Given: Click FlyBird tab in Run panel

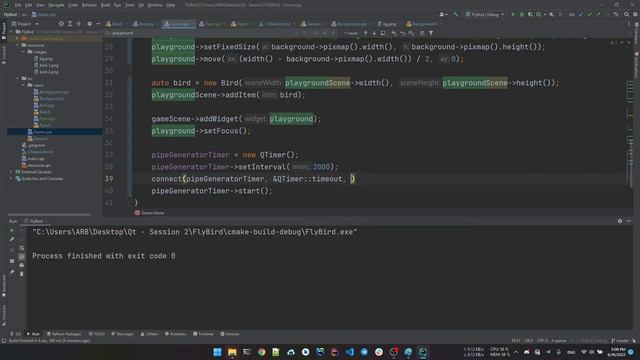Looking at the screenshot, I should tap(36, 221).
